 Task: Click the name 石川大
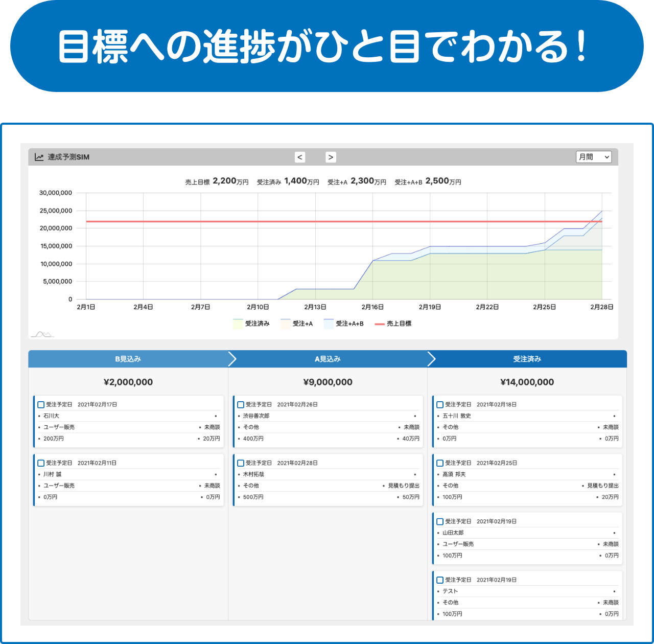point(51,416)
